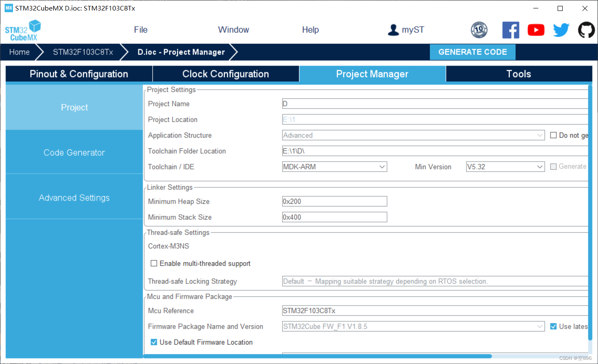Click the 'Linker Settings' group title
The image size is (598, 364).
point(170,187)
